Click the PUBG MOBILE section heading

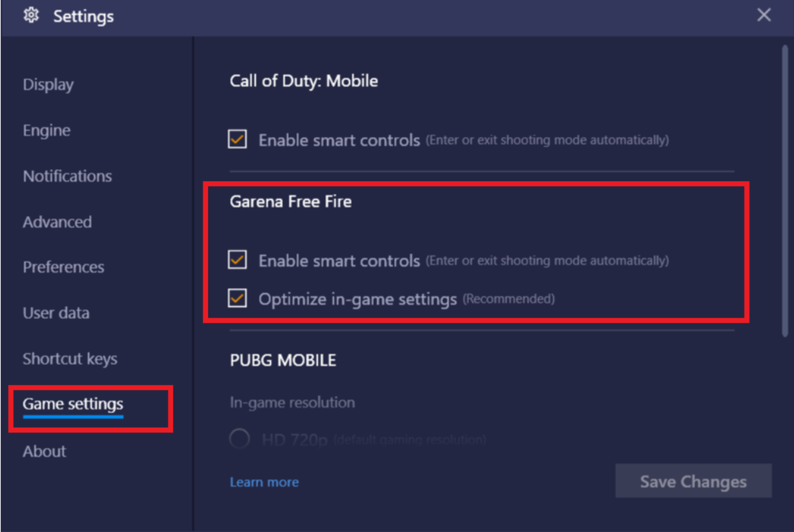283,360
